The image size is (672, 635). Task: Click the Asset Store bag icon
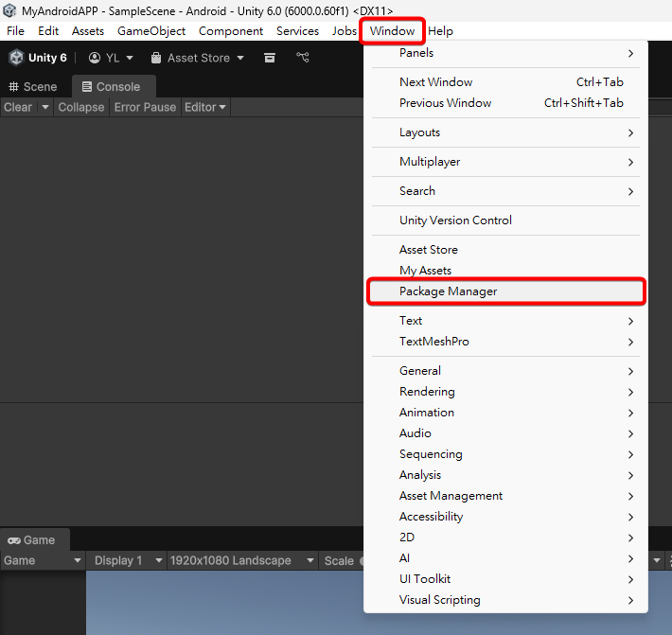click(x=156, y=58)
